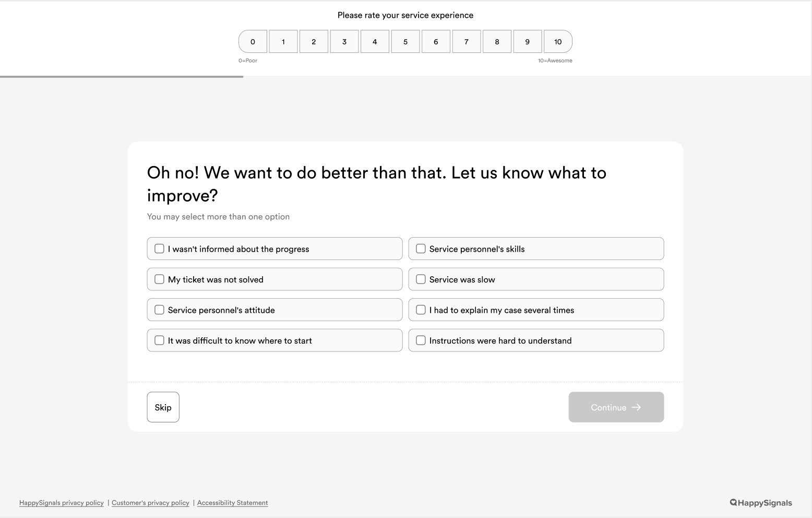Select rating 5 on the scale
Image resolution: width=812 pixels, height=518 pixels.
pyautogui.click(x=405, y=42)
